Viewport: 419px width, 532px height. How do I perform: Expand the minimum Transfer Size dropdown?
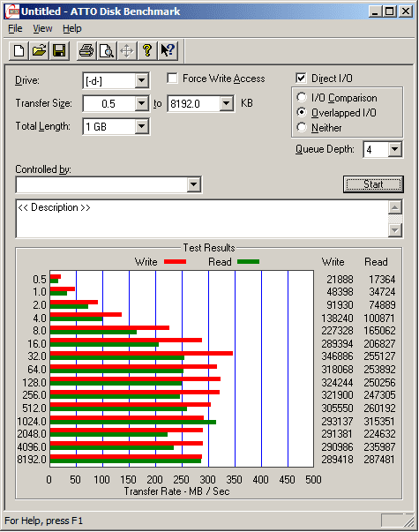pyautogui.click(x=141, y=103)
